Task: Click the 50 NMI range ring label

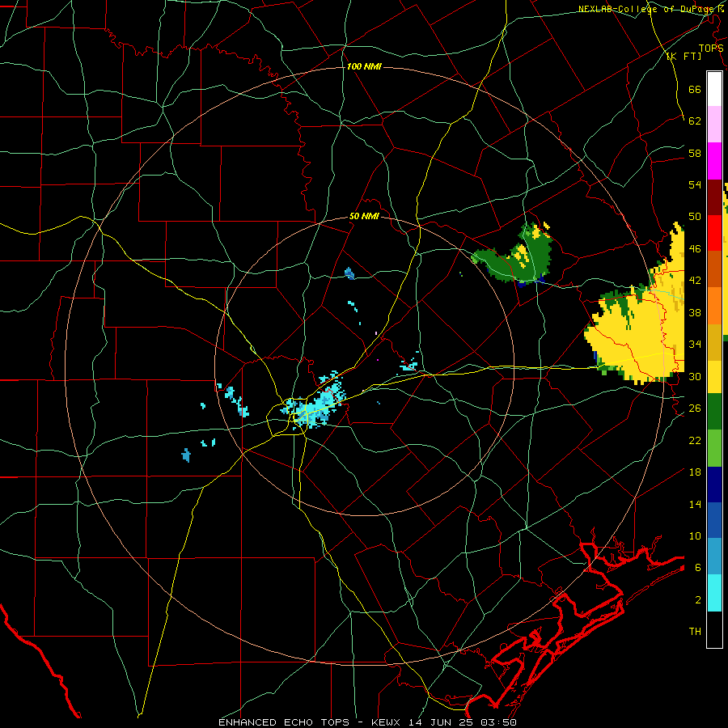Action: click(x=364, y=216)
